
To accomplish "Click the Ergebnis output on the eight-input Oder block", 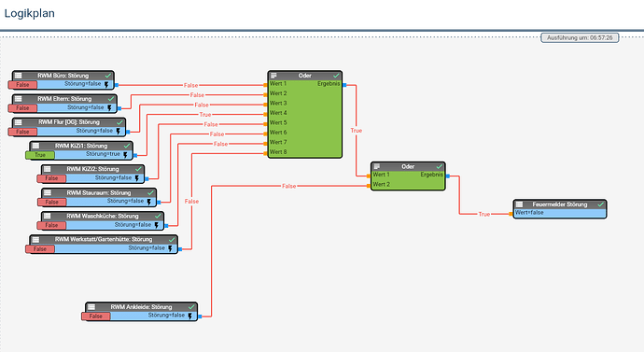I will coord(329,83).
